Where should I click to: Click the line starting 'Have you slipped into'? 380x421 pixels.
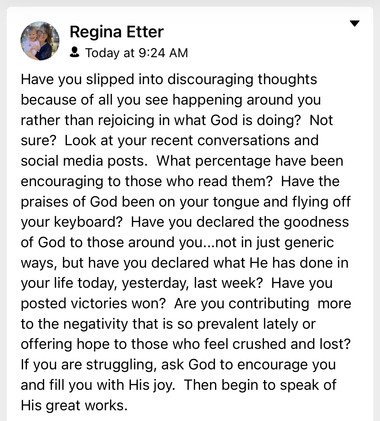[169, 80]
